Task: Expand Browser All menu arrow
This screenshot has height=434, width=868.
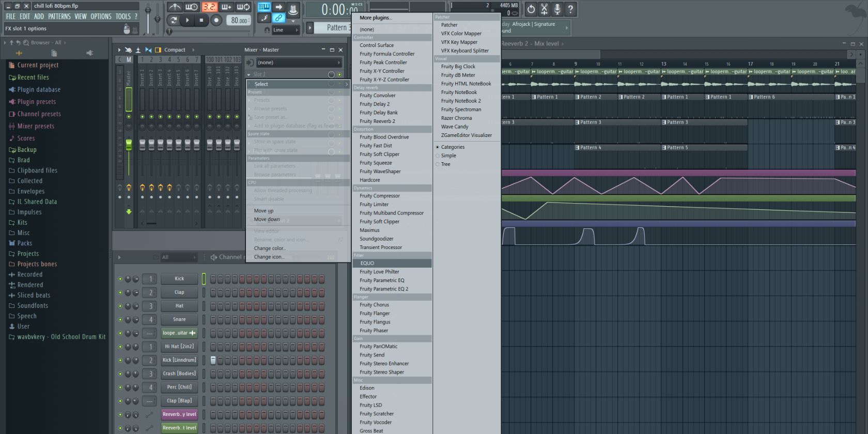Action: pyautogui.click(x=65, y=43)
